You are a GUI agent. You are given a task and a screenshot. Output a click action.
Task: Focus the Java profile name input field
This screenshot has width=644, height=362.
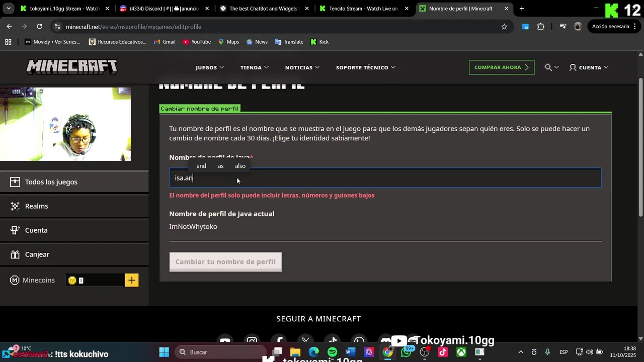[385, 178]
